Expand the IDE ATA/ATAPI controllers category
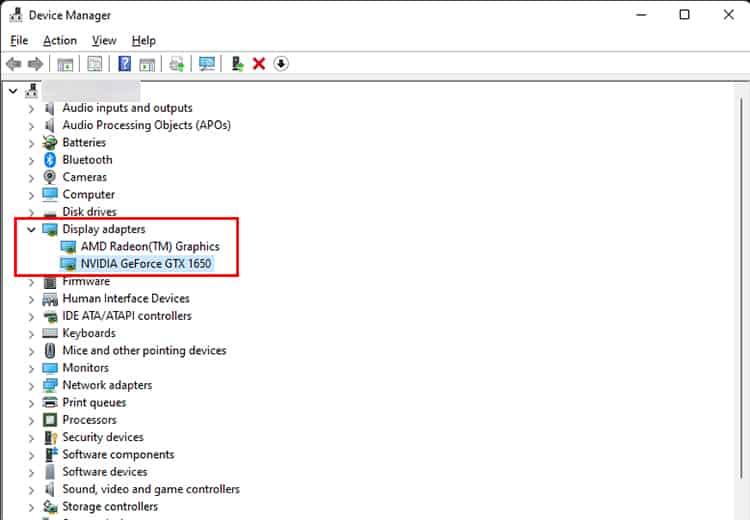Viewport: 750px width, 520px height. [x=31, y=317]
